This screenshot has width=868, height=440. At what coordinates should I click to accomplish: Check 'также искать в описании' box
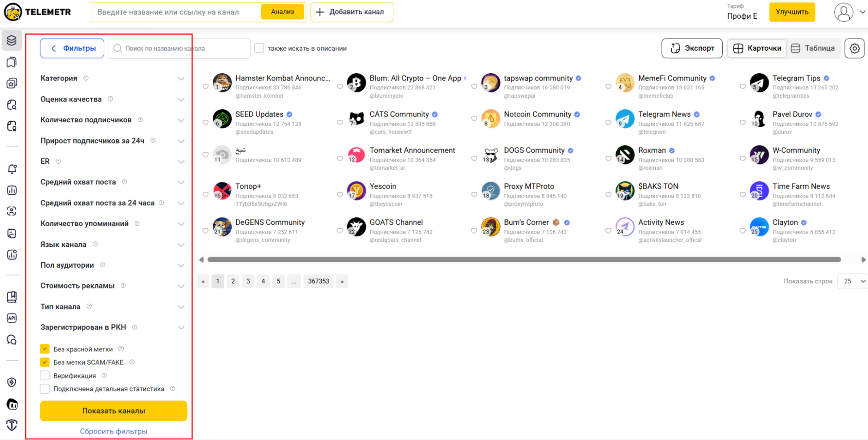(259, 48)
